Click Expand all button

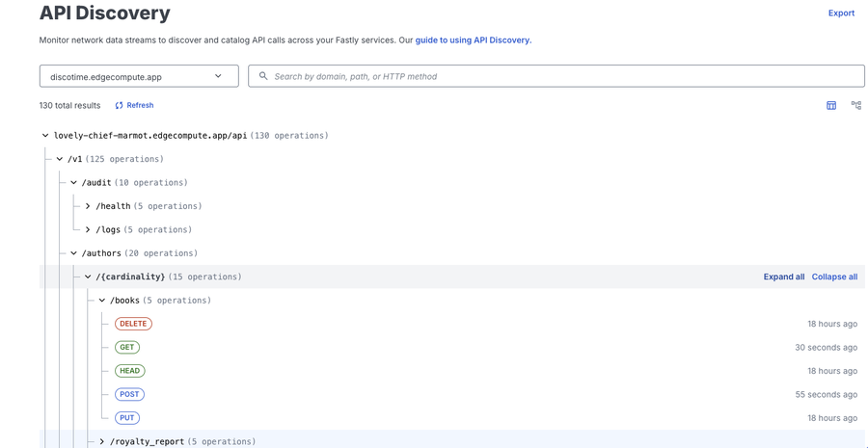coord(783,277)
